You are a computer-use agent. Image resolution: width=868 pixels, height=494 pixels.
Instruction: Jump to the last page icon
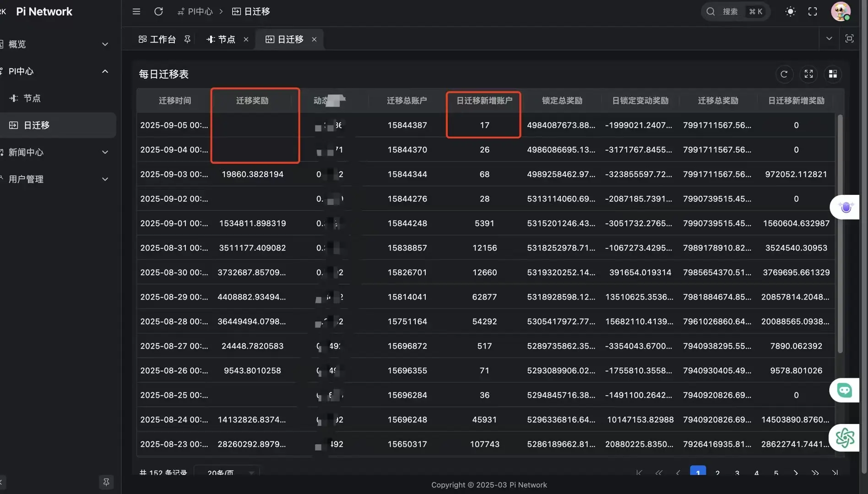point(835,473)
